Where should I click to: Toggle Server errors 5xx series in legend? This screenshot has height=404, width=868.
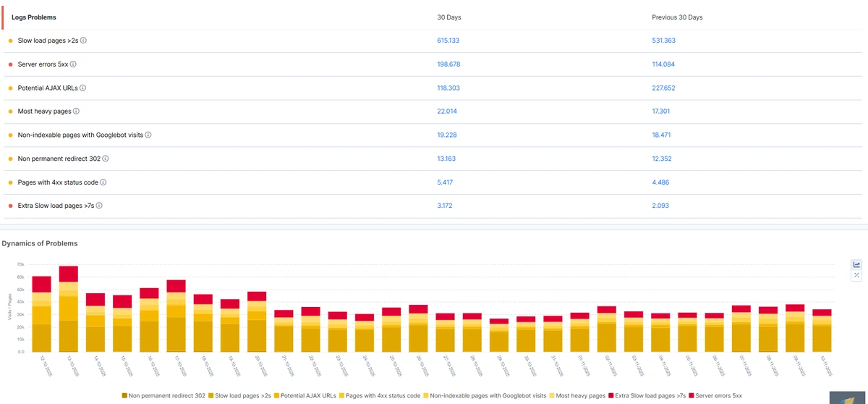tap(718, 396)
